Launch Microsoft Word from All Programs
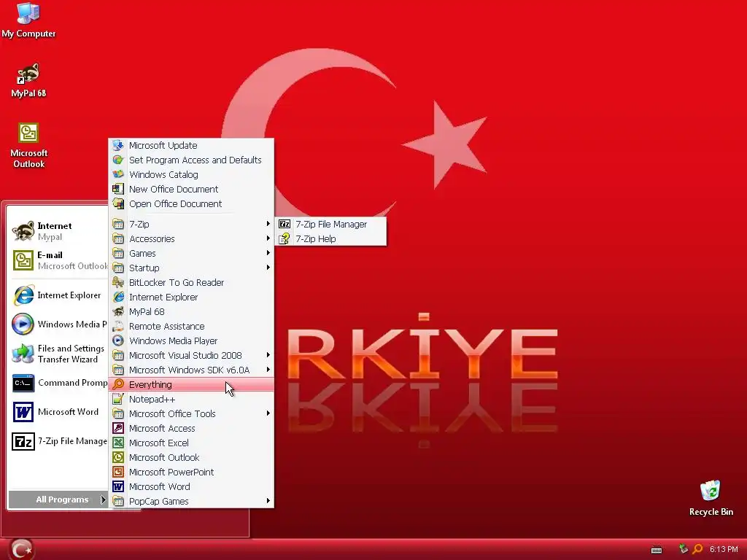Viewport: 747px width, 560px height. pyautogui.click(x=192, y=486)
